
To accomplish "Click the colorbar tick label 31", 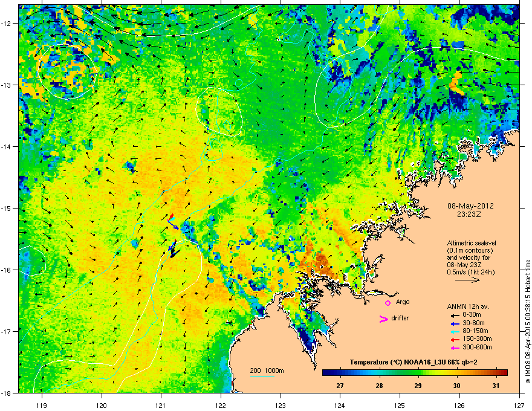I will tap(496, 386).
